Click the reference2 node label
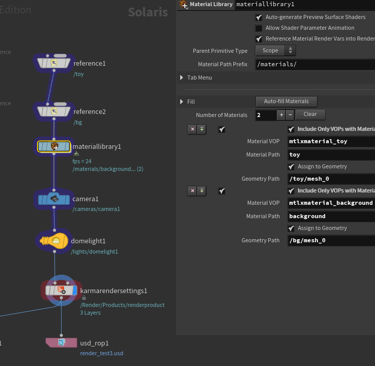This screenshot has width=375, height=366. (89, 112)
